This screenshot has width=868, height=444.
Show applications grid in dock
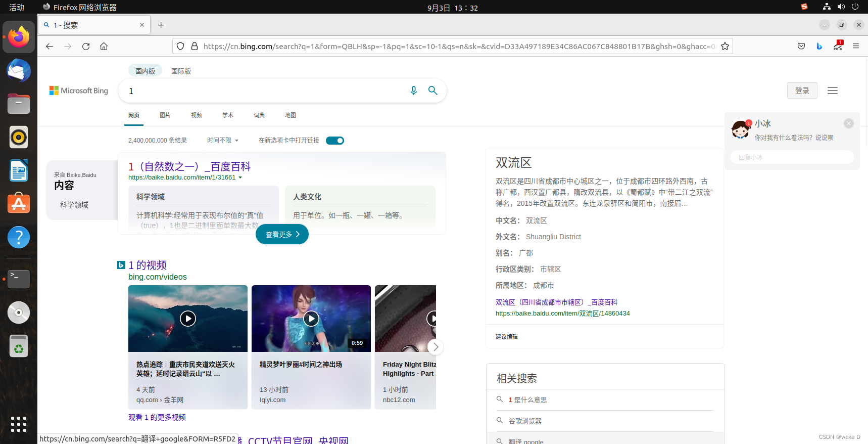click(x=19, y=424)
